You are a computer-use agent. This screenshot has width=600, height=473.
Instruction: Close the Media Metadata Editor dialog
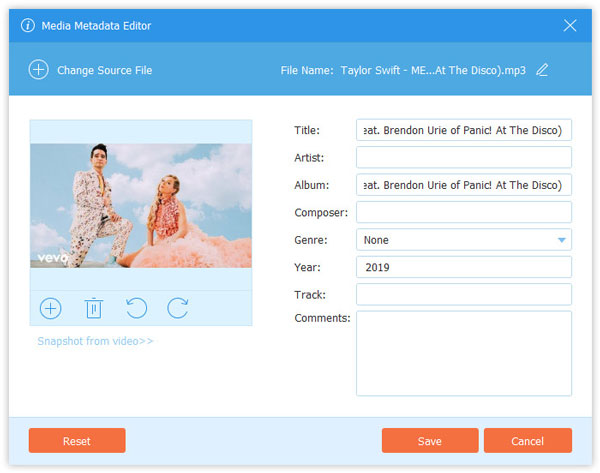pyautogui.click(x=570, y=26)
